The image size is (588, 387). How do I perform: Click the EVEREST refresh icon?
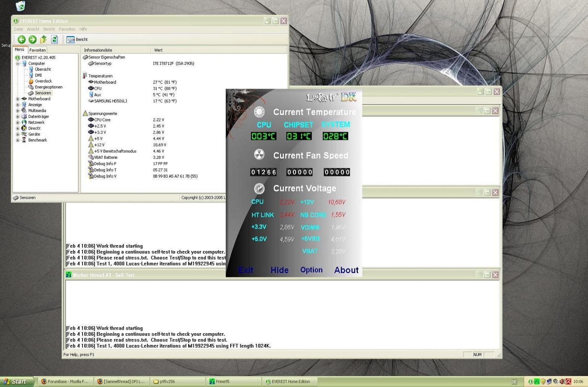click(x=55, y=39)
